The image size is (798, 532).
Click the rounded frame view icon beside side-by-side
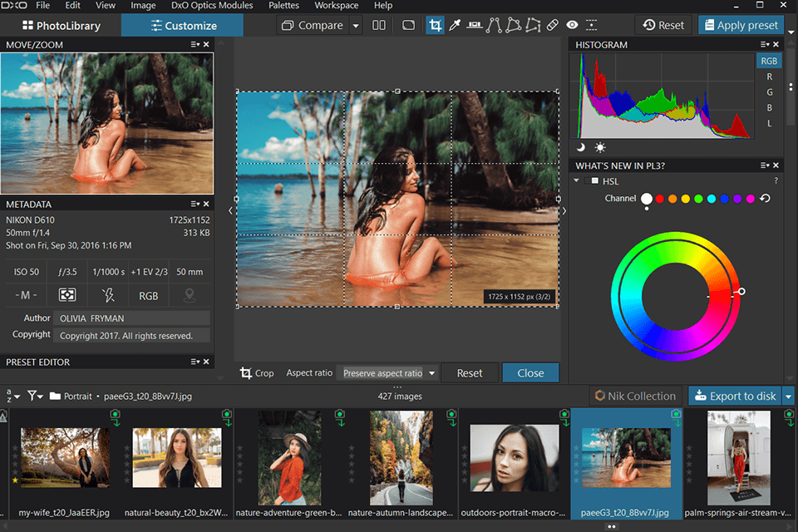408,25
